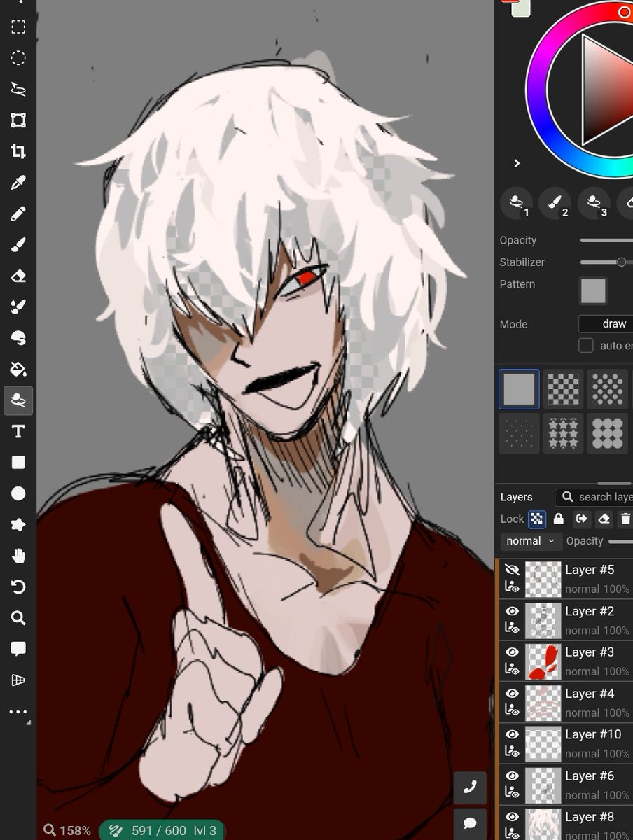This screenshot has width=633, height=840.
Task: Select the ellipse shape tool
Action: 18,494
